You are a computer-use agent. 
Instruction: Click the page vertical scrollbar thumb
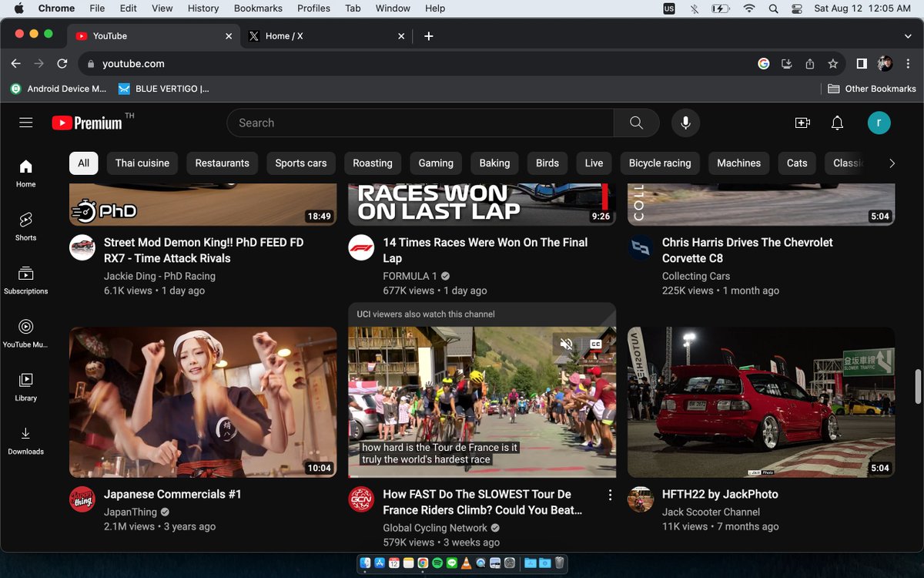pos(917,386)
